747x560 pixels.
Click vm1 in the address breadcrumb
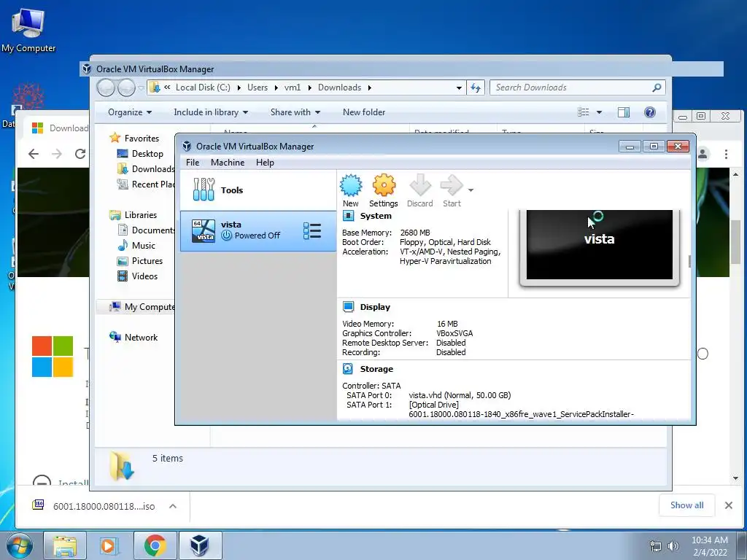(293, 87)
